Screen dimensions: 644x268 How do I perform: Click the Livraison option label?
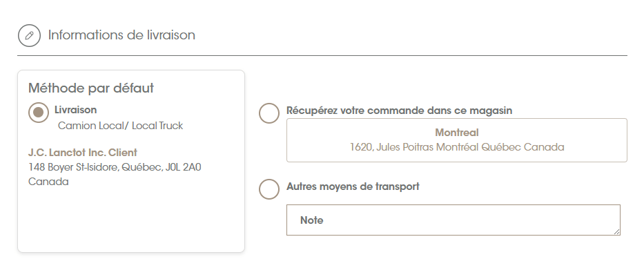[75, 110]
